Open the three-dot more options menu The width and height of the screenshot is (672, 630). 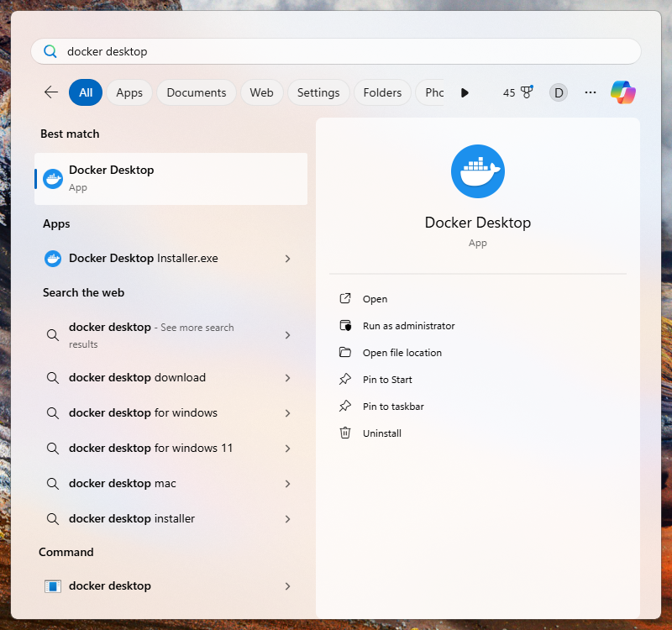pos(591,92)
